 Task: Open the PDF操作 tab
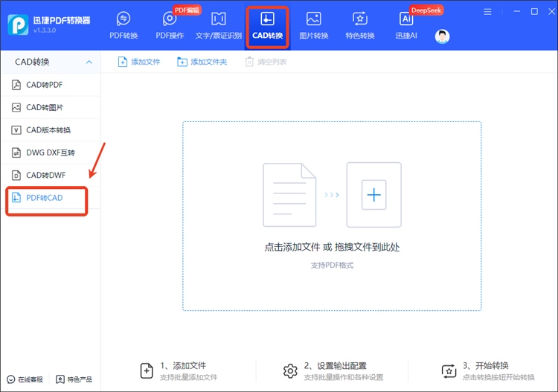click(170, 25)
